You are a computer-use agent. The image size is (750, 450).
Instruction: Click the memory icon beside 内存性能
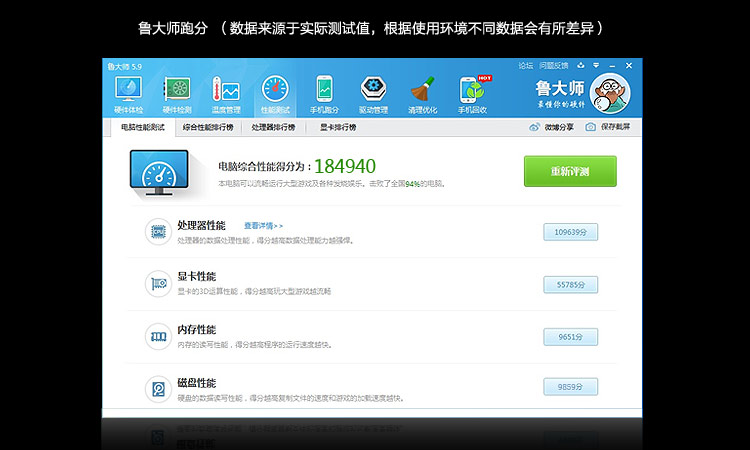(x=158, y=337)
